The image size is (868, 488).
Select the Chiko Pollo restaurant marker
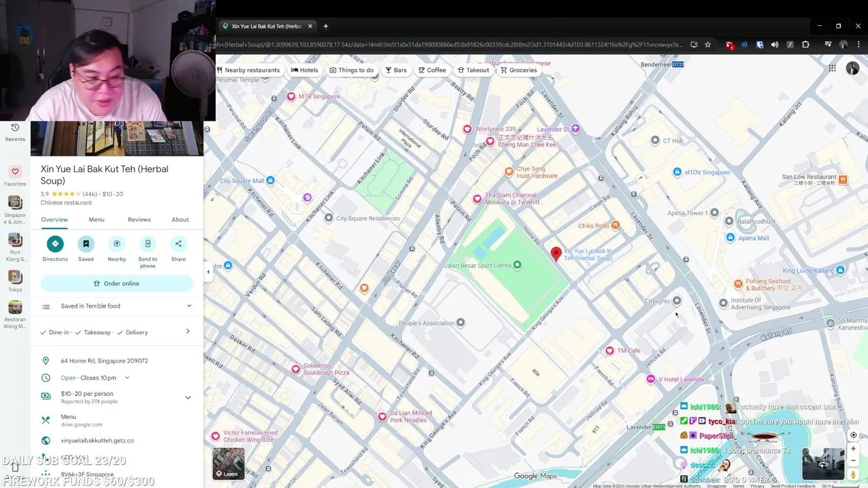[x=615, y=225]
